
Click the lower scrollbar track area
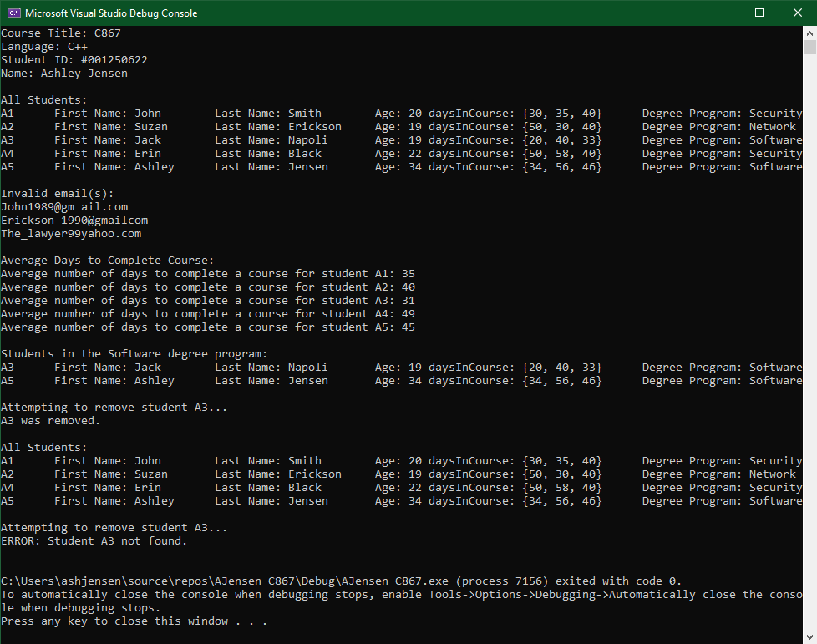(x=809, y=418)
